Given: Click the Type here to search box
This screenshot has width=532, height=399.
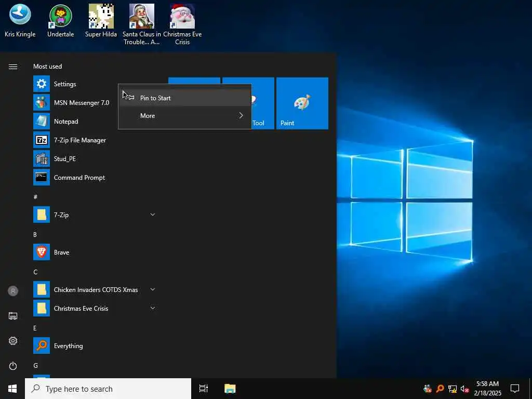Looking at the screenshot, I should coord(108,389).
